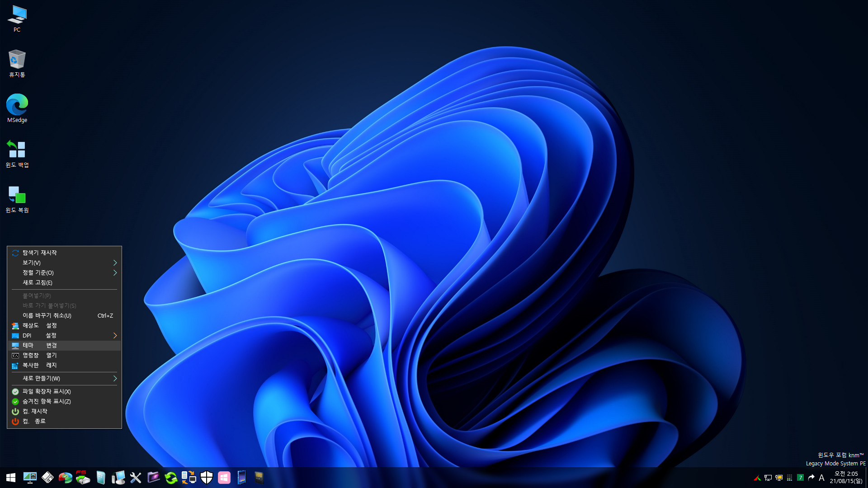Toggle 파일 확장자 표시(X) option
Image resolution: width=868 pixels, height=488 pixels.
click(x=65, y=391)
